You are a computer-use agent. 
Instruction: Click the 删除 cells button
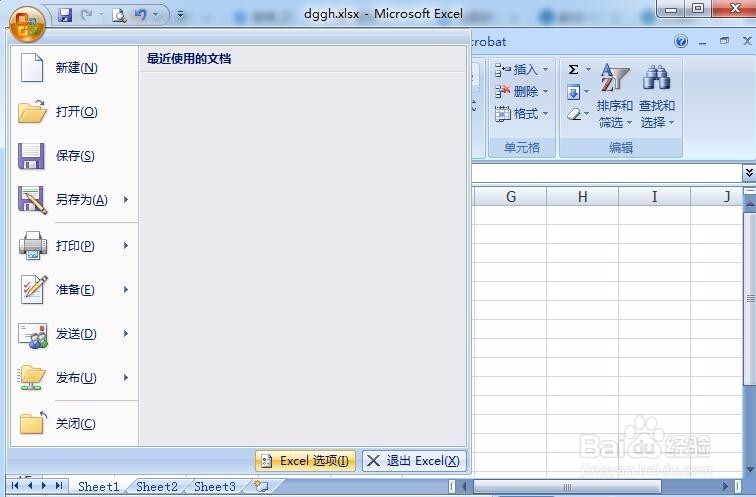516,91
